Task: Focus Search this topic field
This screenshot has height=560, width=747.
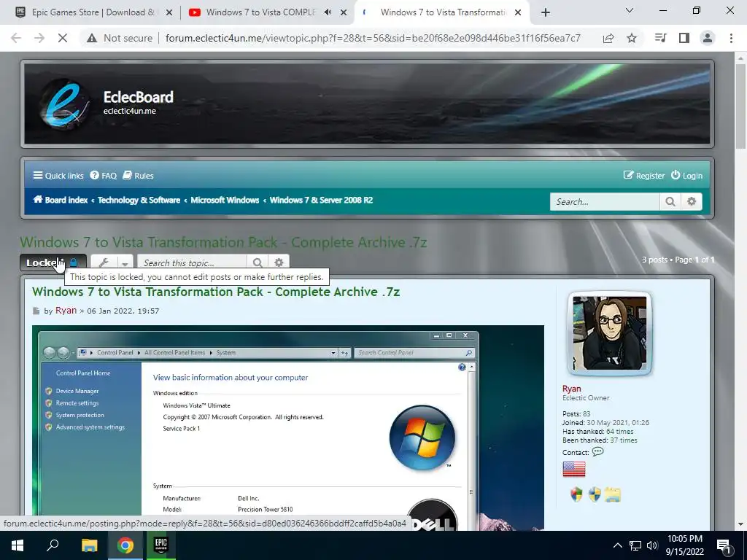Action: (x=192, y=262)
